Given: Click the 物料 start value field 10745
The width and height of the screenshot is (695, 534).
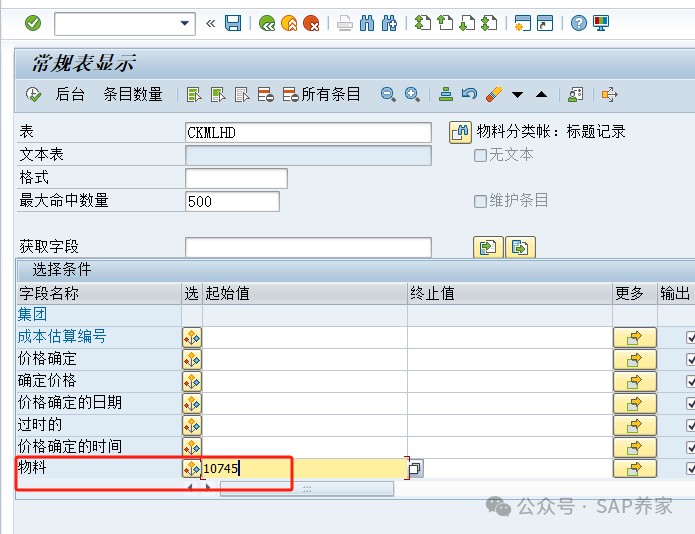Looking at the screenshot, I should coord(305,468).
